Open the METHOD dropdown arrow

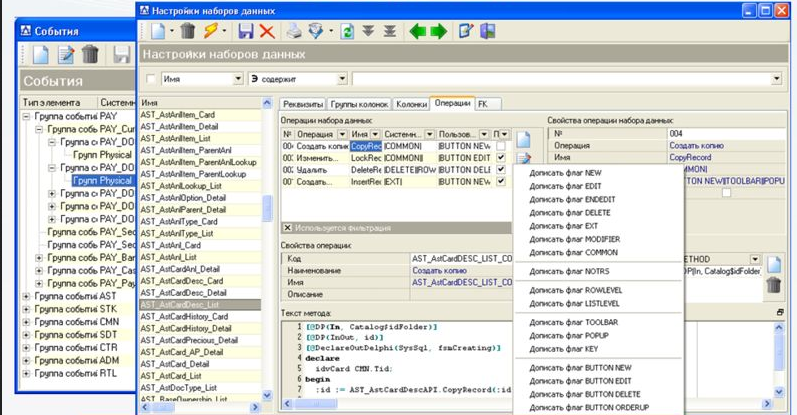coord(755,259)
